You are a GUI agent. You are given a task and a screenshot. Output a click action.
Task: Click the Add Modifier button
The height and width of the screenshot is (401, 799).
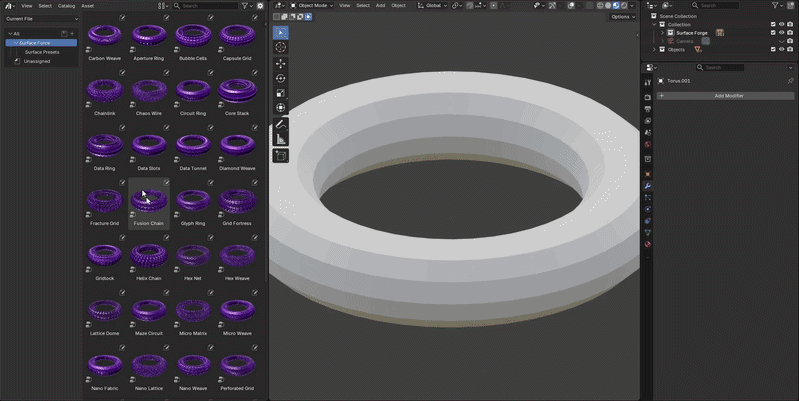coord(725,96)
